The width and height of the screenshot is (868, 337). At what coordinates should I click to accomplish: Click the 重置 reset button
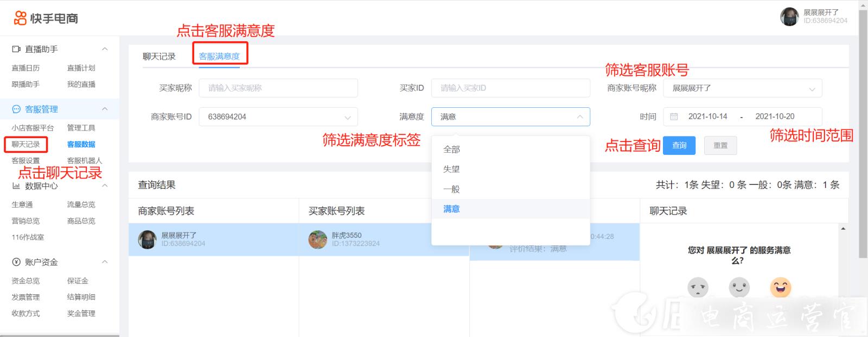[720, 146]
